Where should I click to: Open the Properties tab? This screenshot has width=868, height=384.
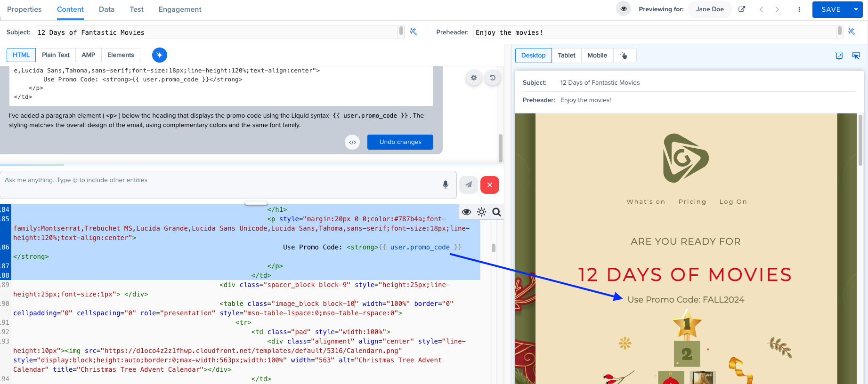pyautogui.click(x=24, y=9)
